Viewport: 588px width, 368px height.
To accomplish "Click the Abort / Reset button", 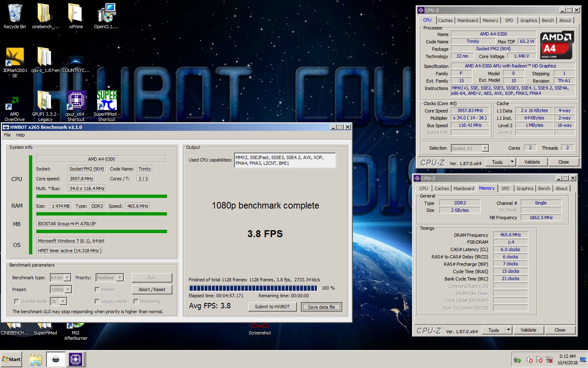I will pyautogui.click(x=152, y=289).
